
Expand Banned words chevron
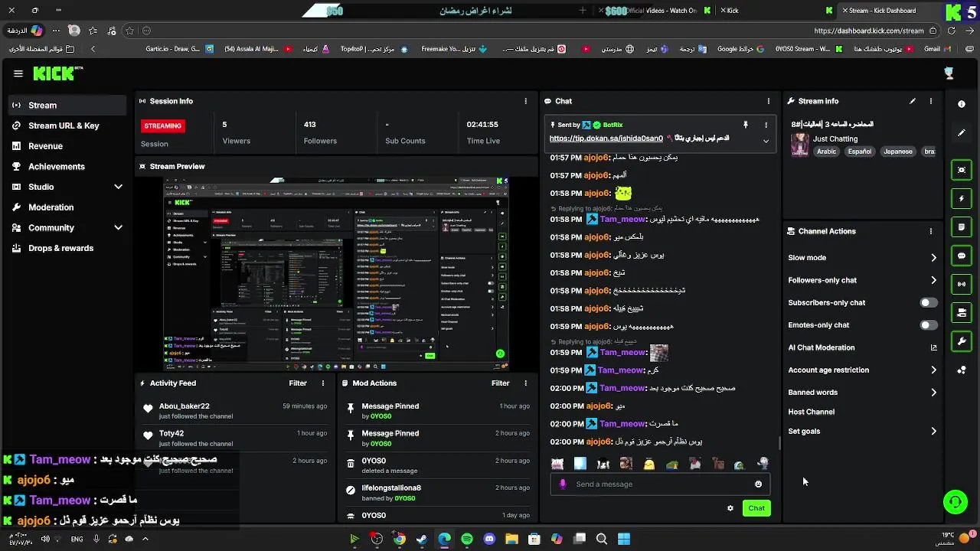coord(933,393)
